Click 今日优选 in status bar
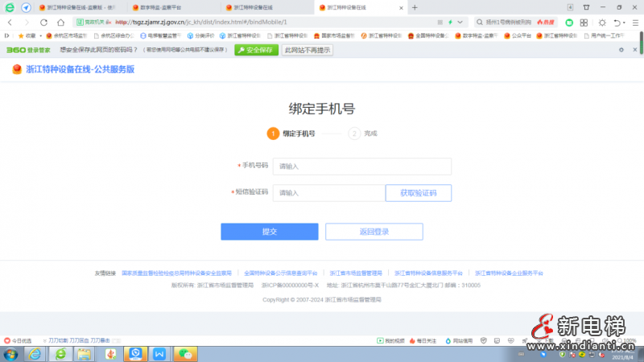The height and width of the screenshot is (362, 644). point(18,340)
